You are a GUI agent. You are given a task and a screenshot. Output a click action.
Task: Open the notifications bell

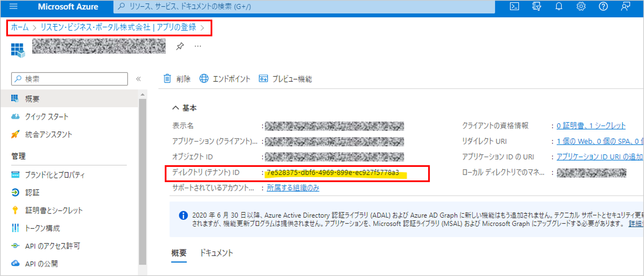pyautogui.click(x=559, y=6)
